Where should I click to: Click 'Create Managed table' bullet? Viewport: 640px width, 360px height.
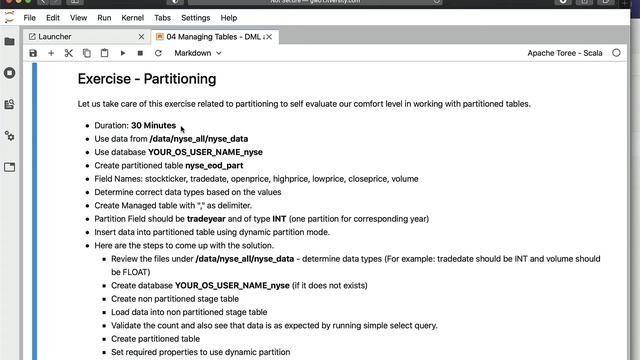pos(173,205)
